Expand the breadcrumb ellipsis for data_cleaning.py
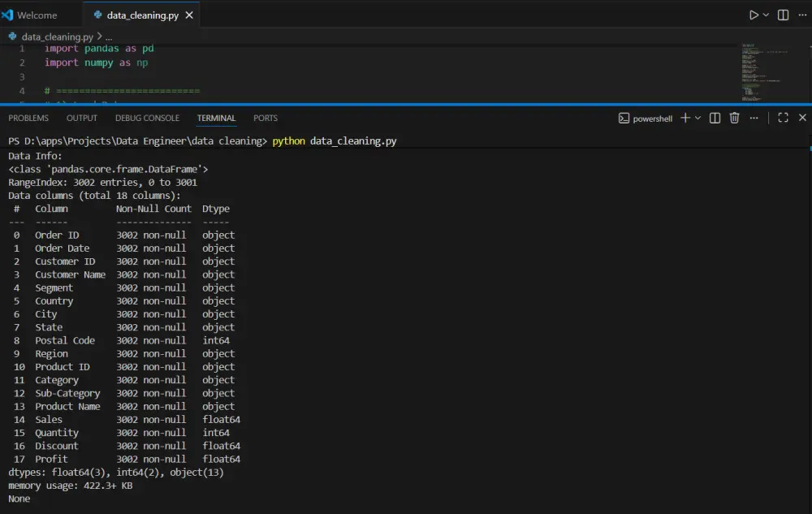This screenshot has height=514, width=812. 108,36
